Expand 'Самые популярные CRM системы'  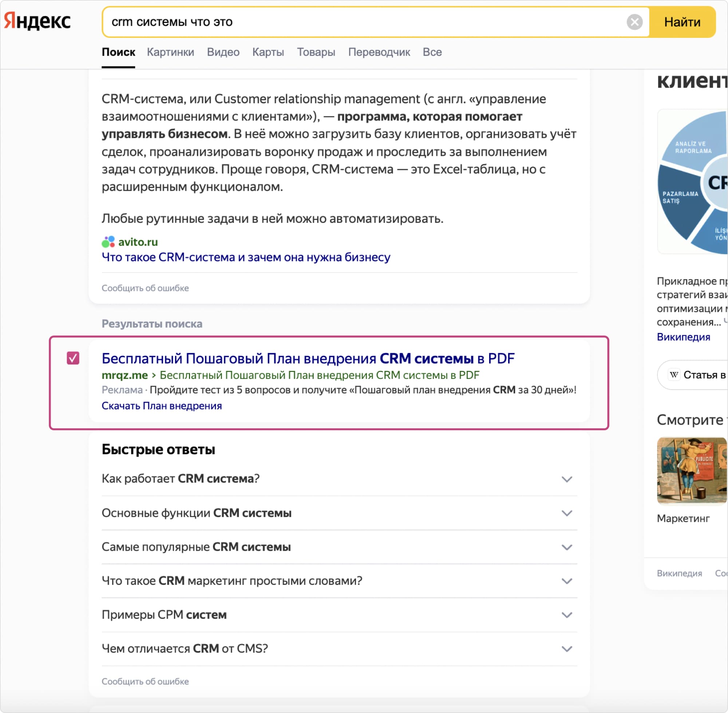567,547
